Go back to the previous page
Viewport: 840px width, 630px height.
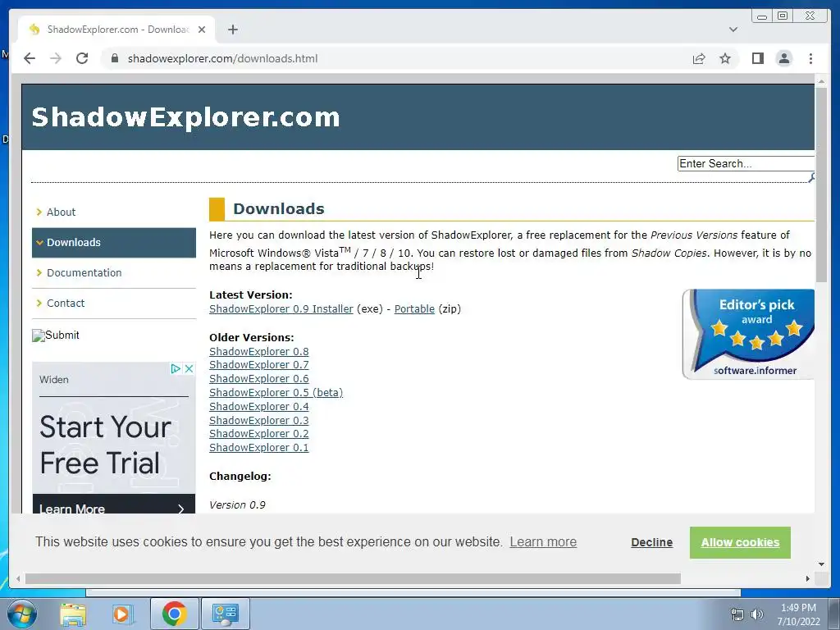coord(30,58)
